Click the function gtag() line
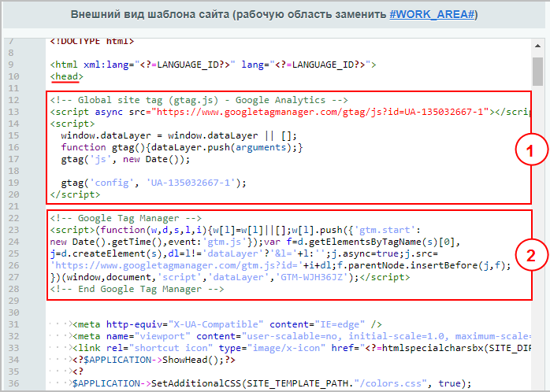The width and height of the screenshot is (550, 392). 182,147
